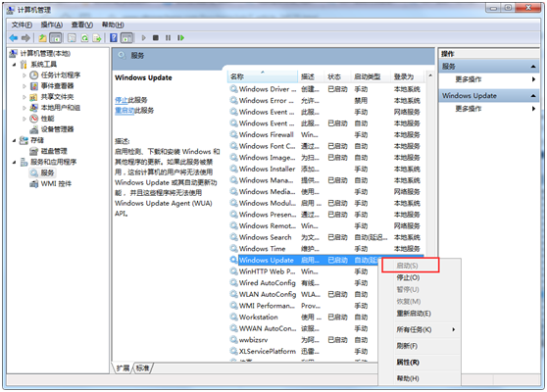Expand the 性能 node arrow
Image resolution: width=547 pixels, height=392 pixels.
pyautogui.click(x=25, y=119)
